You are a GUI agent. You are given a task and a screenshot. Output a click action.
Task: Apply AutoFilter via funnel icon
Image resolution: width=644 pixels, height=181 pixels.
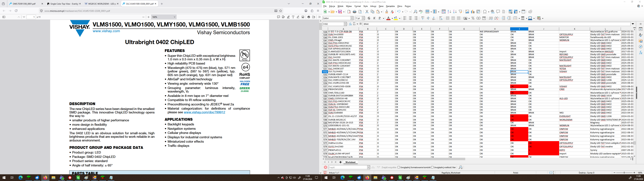click(x=461, y=12)
